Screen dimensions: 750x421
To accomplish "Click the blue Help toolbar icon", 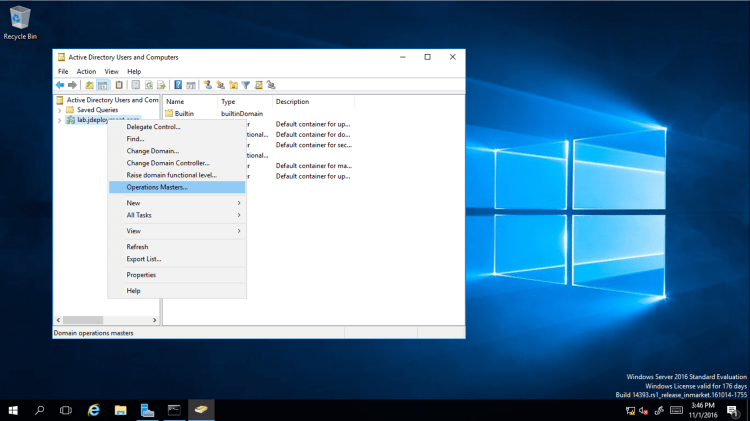I will tap(178, 85).
